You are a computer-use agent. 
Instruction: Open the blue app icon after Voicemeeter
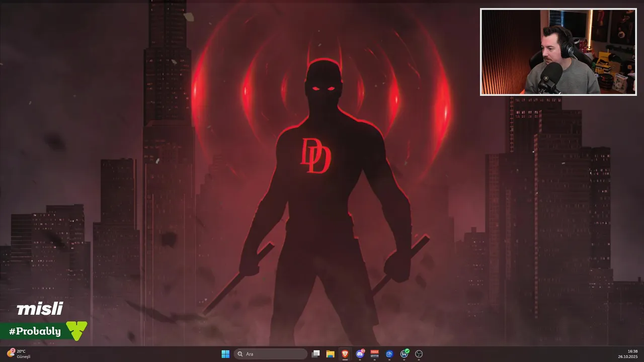[389, 354]
